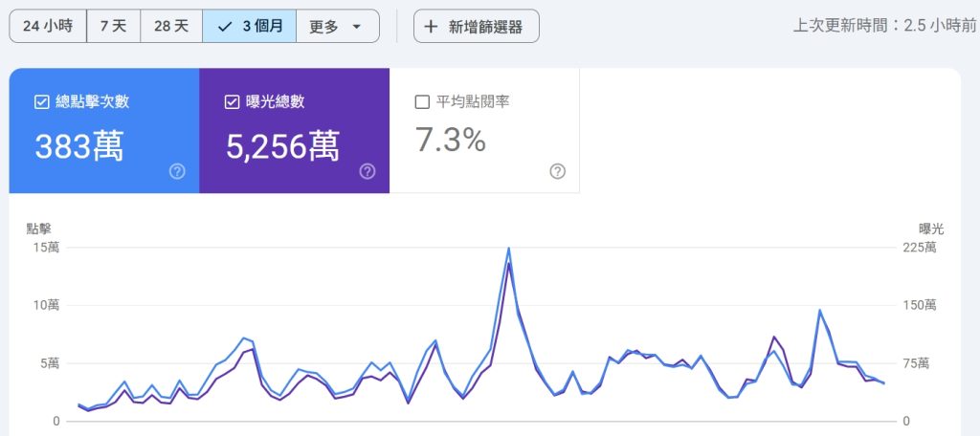The height and width of the screenshot is (436, 980).
Task: Click the 7.3% average CTR value
Action: pos(451,140)
